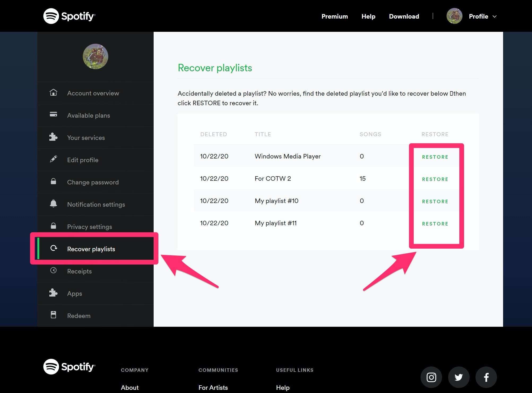Click the Notification settings bell icon
Screen dimensions: 532x393
(x=53, y=204)
